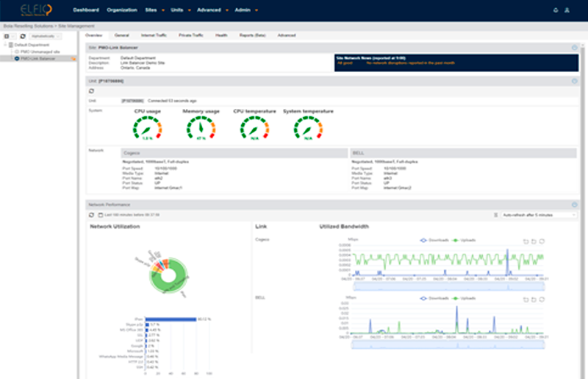The width and height of the screenshot is (588, 379).
Task: Collapse the Site PMO-Link Balancer panel
Action: (574, 48)
